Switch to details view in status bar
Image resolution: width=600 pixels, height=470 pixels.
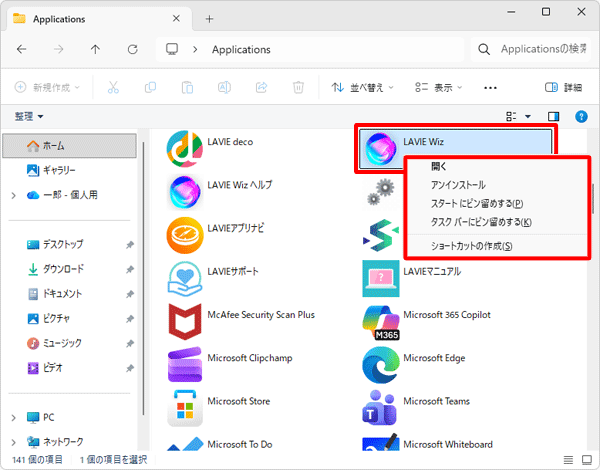pos(568,459)
